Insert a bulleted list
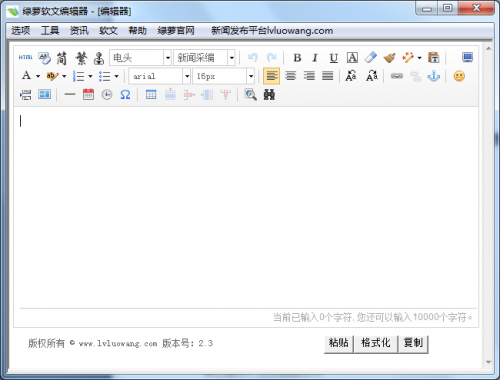Screen dimensions: 500x380 [104, 76]
